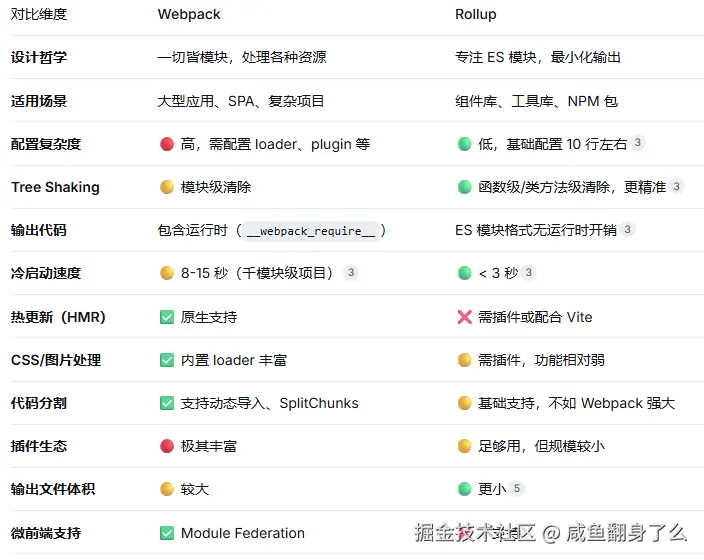The height and width of the screenshot is (560, 704).
Task: Click text 内置 loader 丰富
Action: point(233,360)
